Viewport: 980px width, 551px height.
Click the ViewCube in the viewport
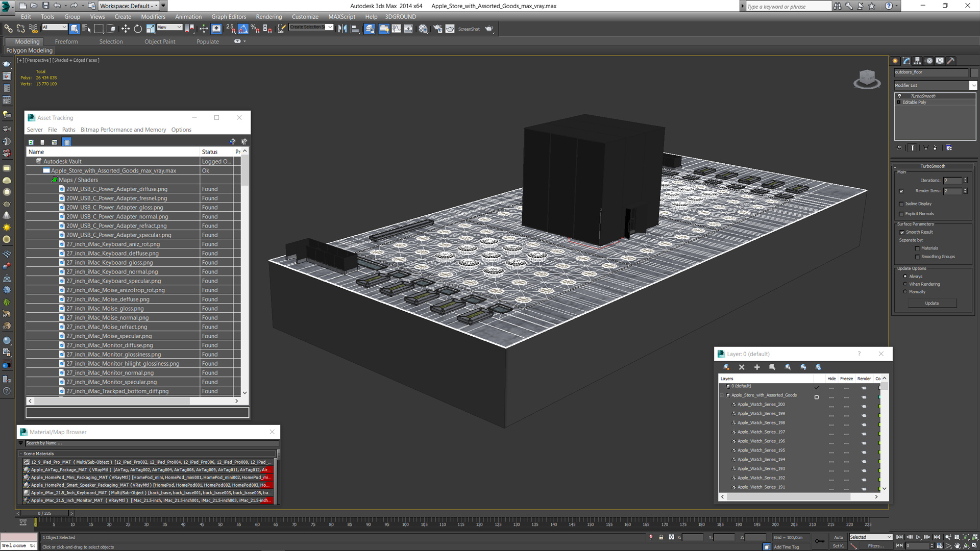867,79
